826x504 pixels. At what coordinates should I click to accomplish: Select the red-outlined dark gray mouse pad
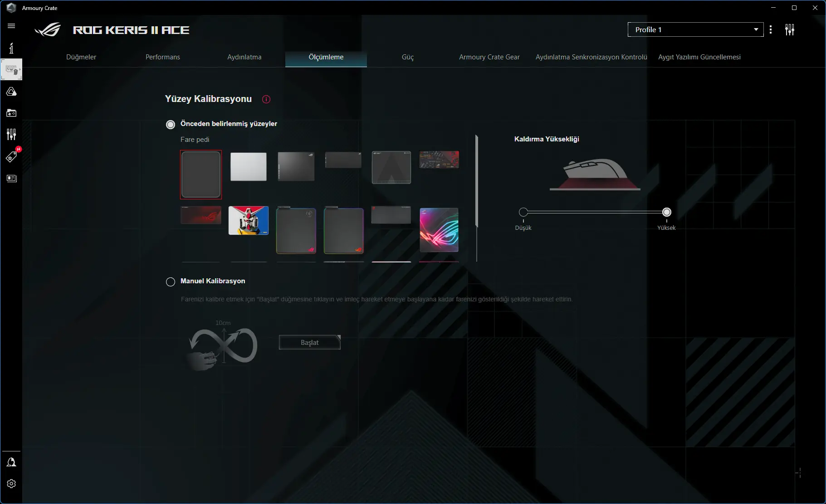(201, 174)
